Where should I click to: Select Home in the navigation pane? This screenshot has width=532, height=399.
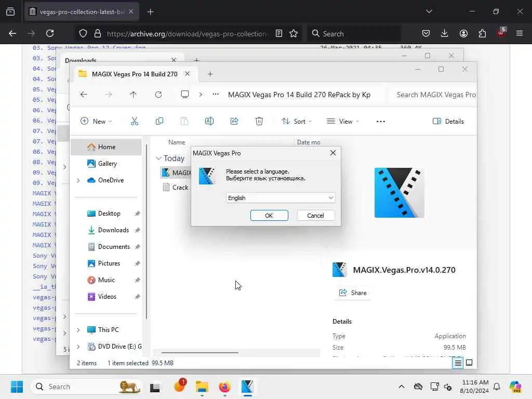[x=106, y=147]
